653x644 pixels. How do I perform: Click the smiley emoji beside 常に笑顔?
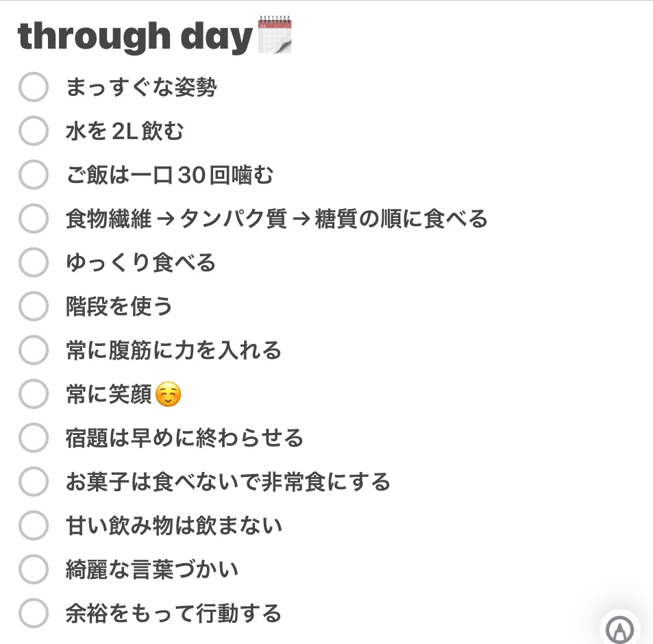point(169,395)
